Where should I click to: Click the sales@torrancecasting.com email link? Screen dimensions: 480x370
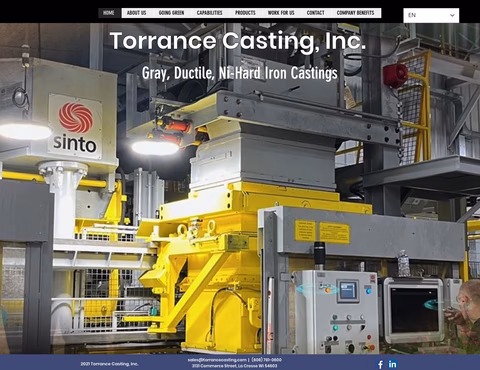click(x=217, y=360)
